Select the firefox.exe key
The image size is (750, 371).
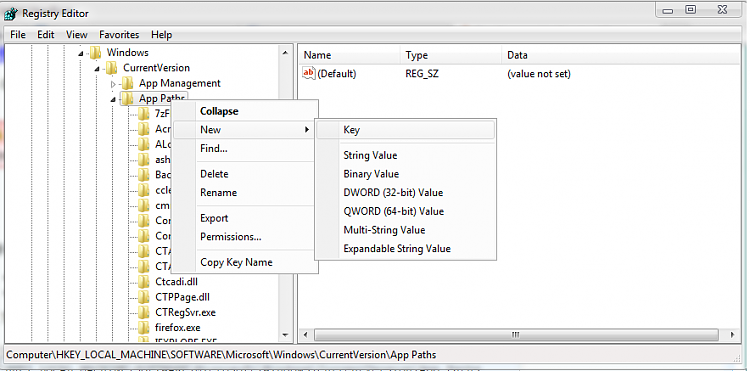click(178, 327)
